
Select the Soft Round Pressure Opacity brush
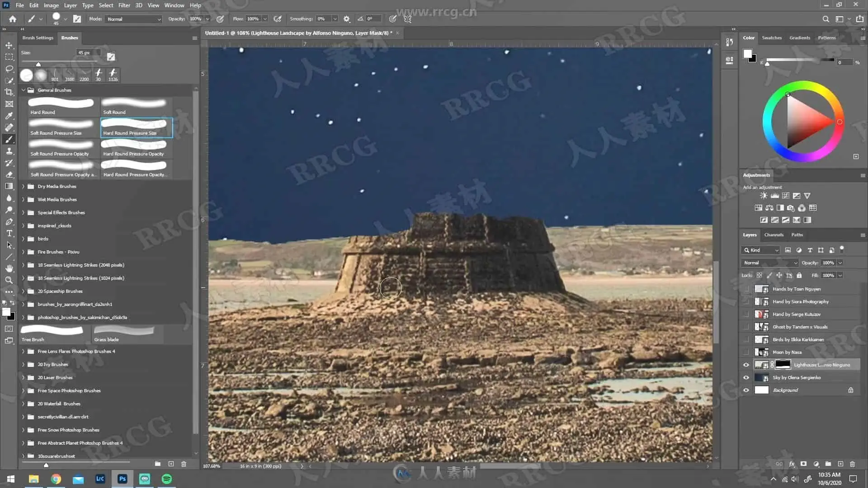[x=61, y=148]
